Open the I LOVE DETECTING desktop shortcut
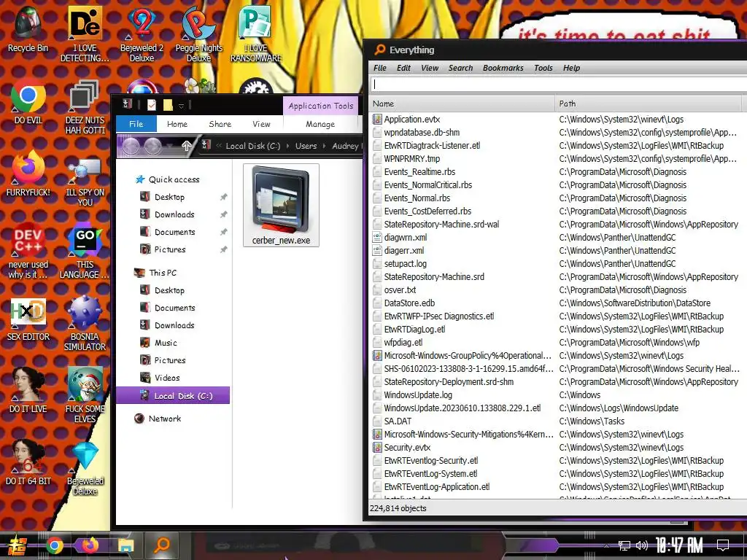This screenshot has width=747, height=560. click(x=85, y=34)
